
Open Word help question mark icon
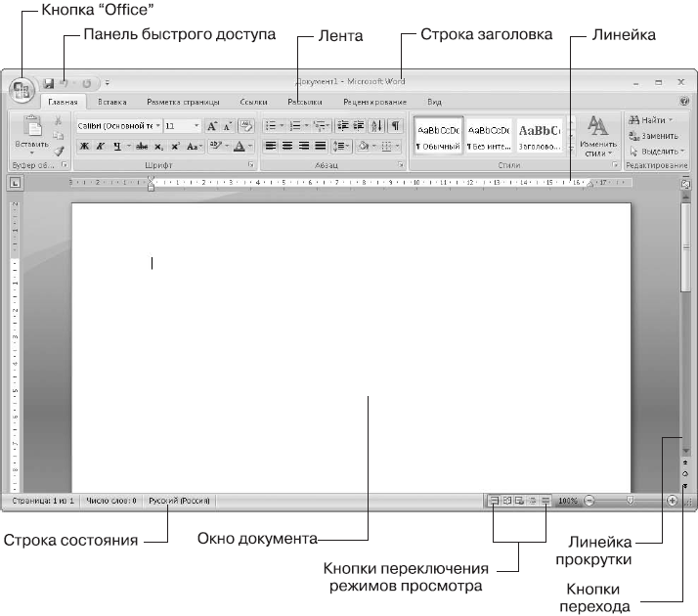[x=681, y=101]
